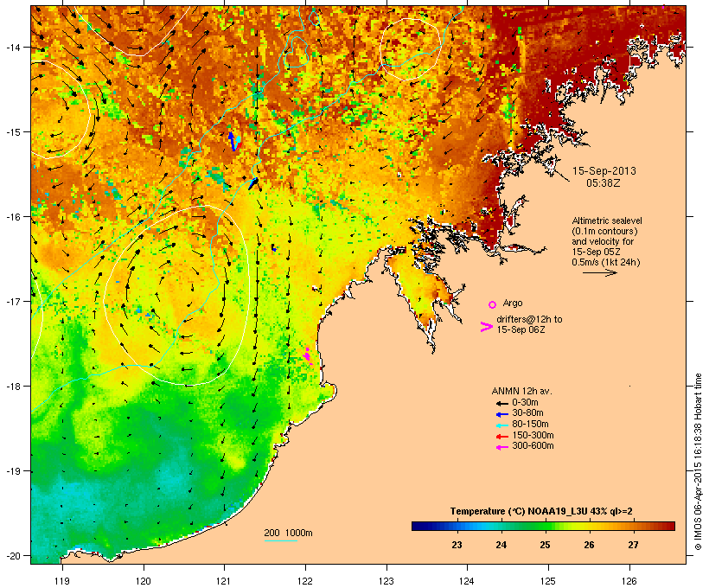709x588 pixels.
Task: Click the '150-300m' depth label
Action: click(533, 435)
